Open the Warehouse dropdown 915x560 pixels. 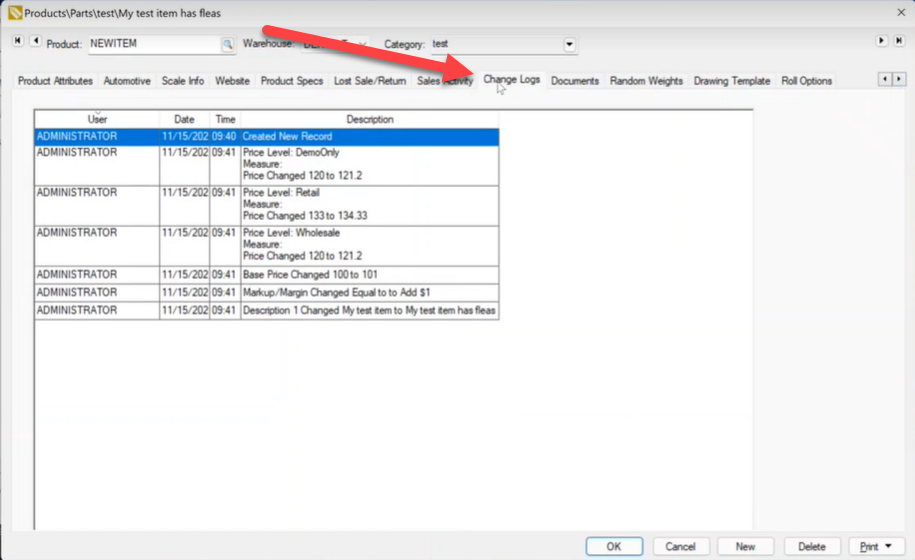(x=362, y=45)
